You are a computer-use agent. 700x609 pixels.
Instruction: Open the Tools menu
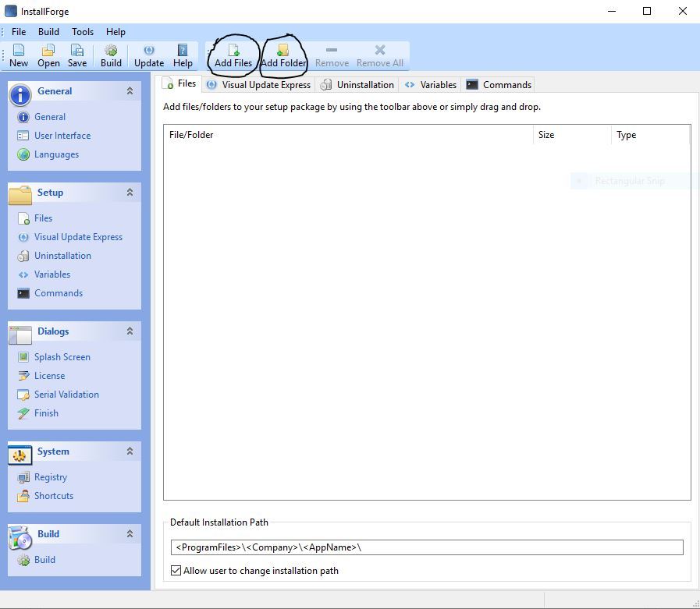click(83, 32)
